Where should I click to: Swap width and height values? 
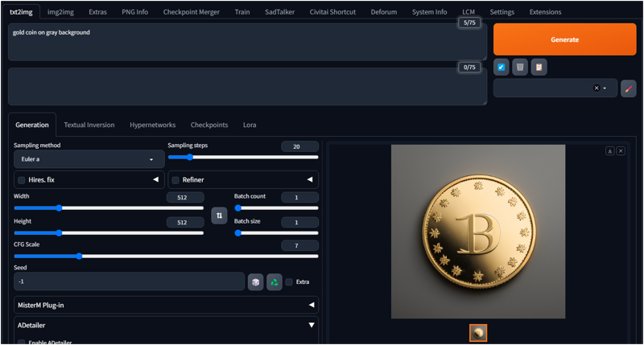point(219,216)
